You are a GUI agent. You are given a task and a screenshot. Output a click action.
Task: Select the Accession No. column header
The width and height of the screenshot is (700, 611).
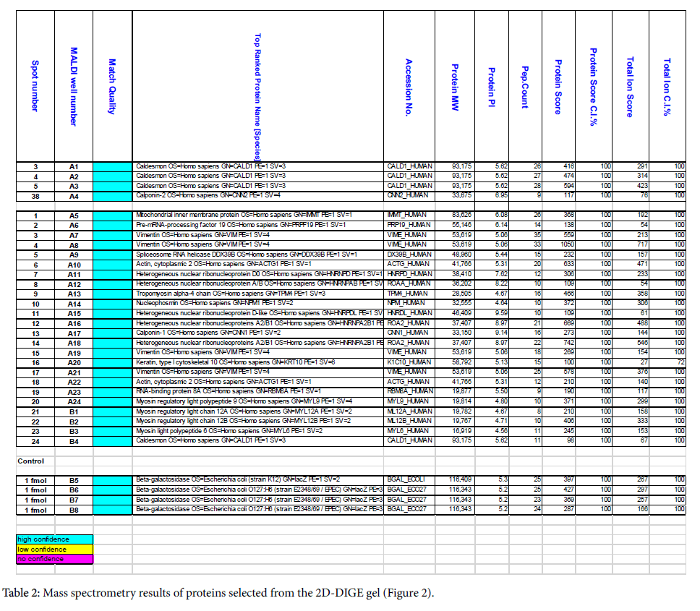pos(409,87)
